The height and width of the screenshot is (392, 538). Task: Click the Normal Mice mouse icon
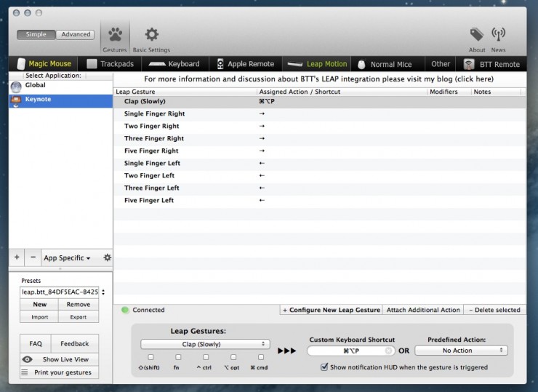point(361,64)
